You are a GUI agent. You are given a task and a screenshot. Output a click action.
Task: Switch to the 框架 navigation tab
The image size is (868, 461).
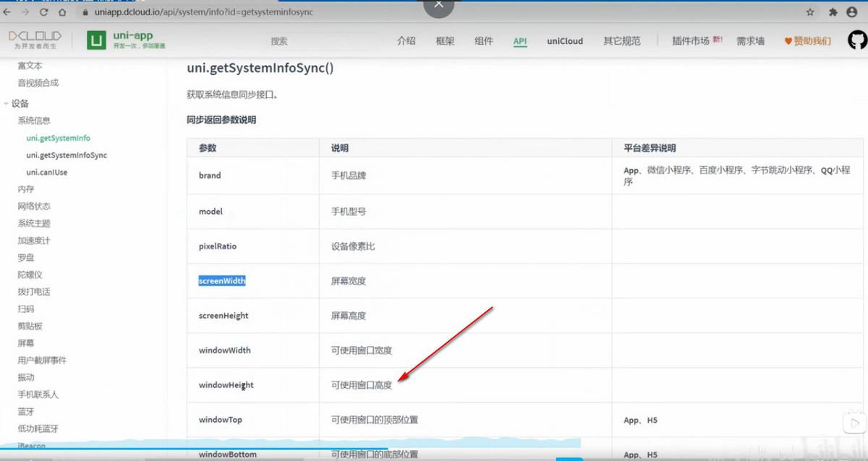(x=445, y=41)
